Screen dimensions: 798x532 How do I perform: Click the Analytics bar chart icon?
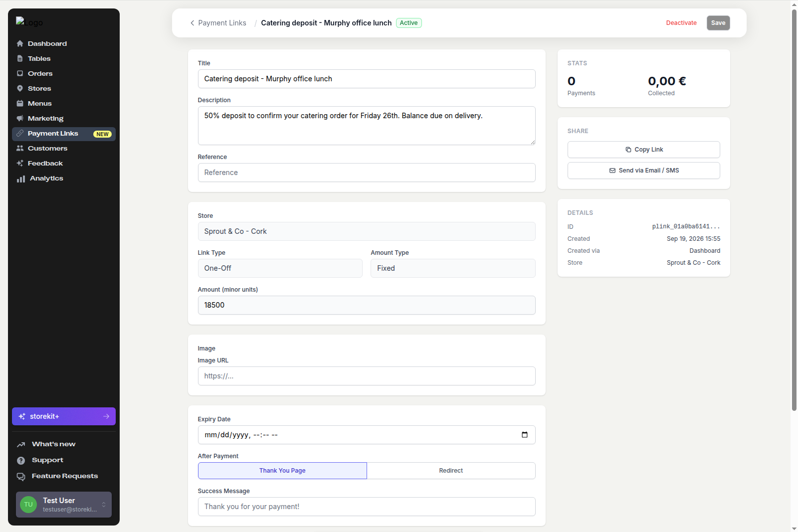click(21, 178)
